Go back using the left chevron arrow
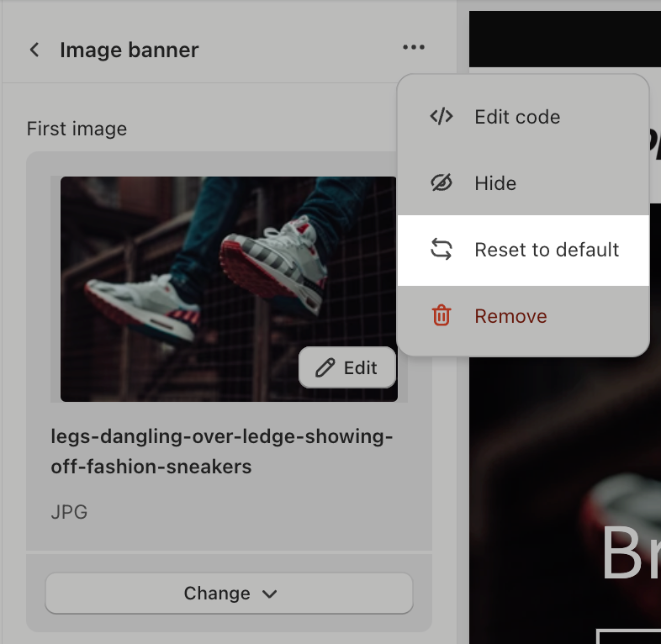The image size is (661, 644). [34, 50]
